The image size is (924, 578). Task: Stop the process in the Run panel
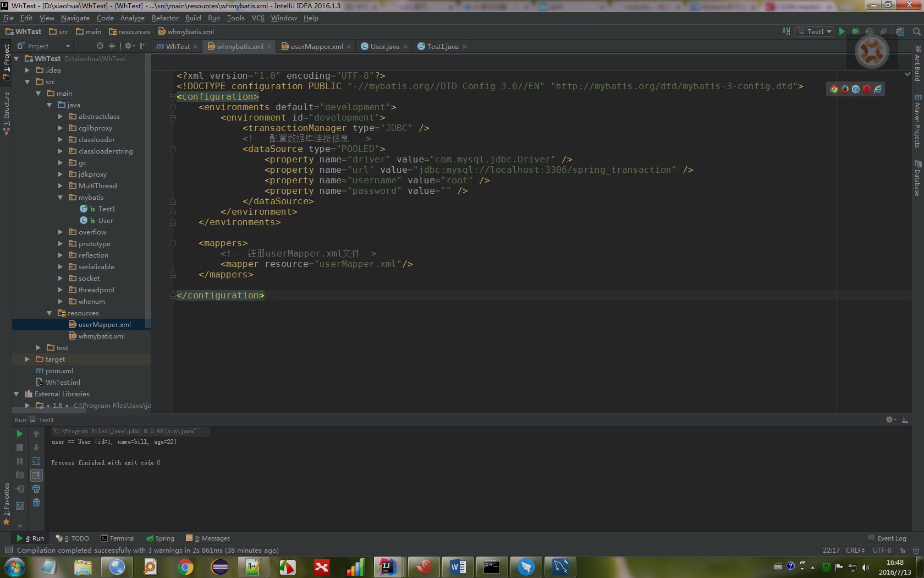click(20, 448)
